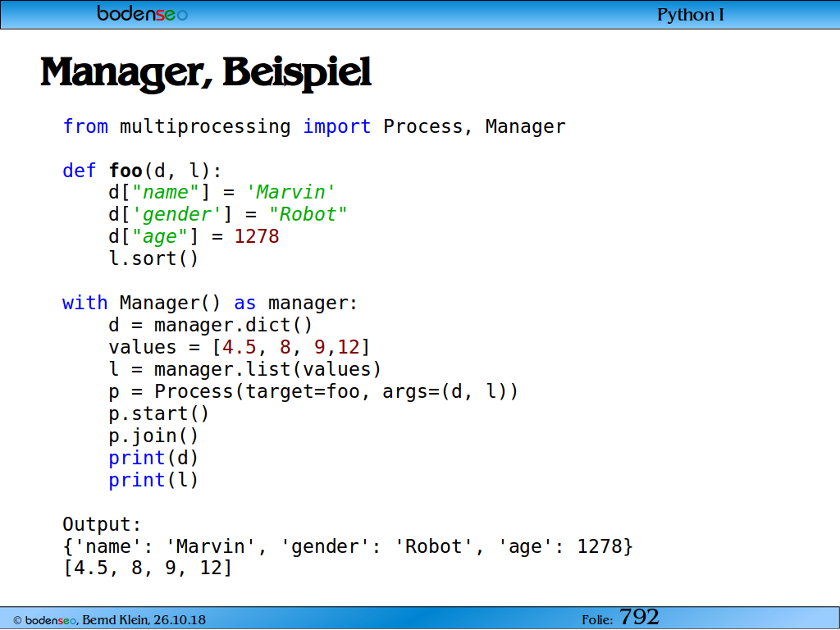Screen dimensions: 840x630
Task: Click the 'Folie:' label in footer
Action: point(597,620)
